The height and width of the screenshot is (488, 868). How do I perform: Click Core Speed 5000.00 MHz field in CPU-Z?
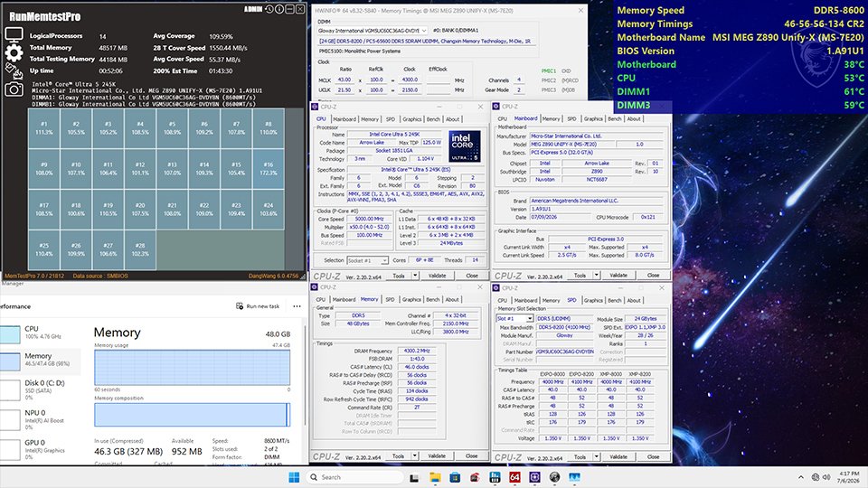pos(369,219)
